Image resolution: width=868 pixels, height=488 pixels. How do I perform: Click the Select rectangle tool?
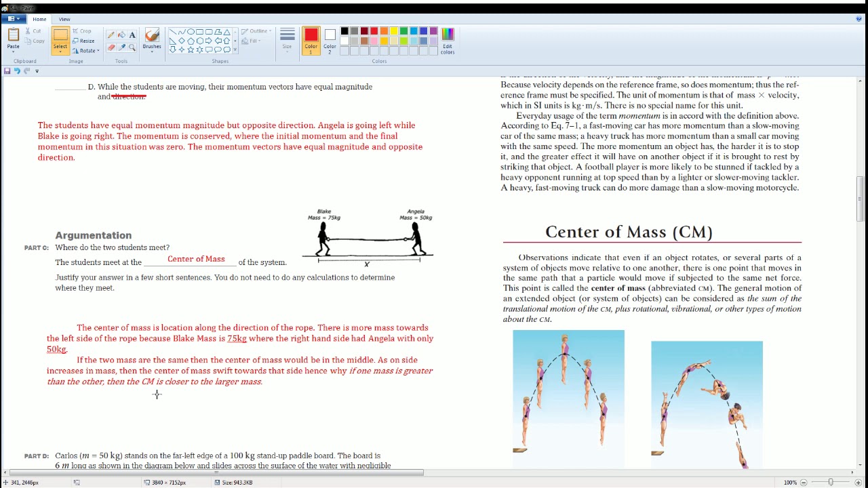(60, 35)
